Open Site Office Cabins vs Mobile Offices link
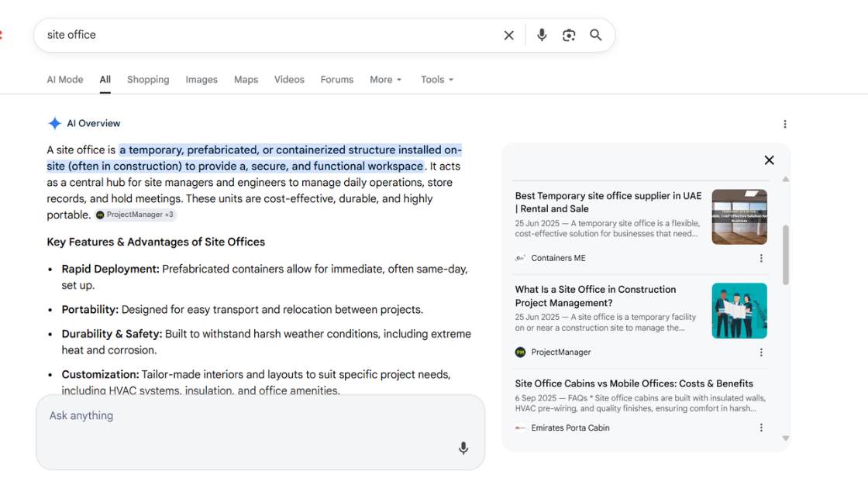This screenshot has height=488, width=868. (634, 383)
